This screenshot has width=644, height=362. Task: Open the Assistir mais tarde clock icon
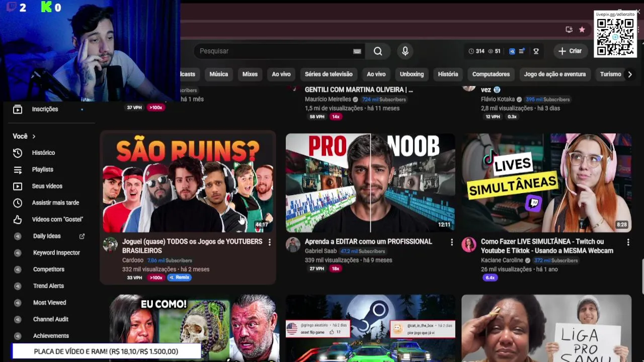coord(18,203)
